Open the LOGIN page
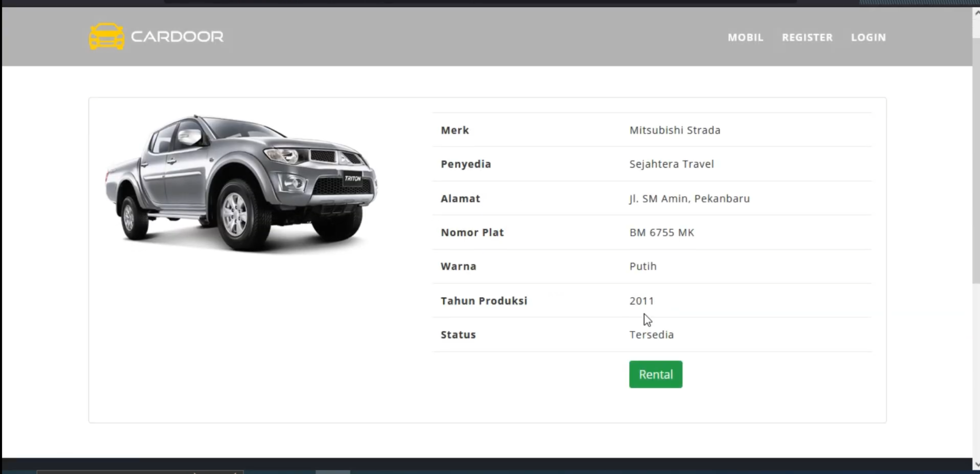Image resolution: width=980 pixels, height=474 pixels. coord(868,37)
